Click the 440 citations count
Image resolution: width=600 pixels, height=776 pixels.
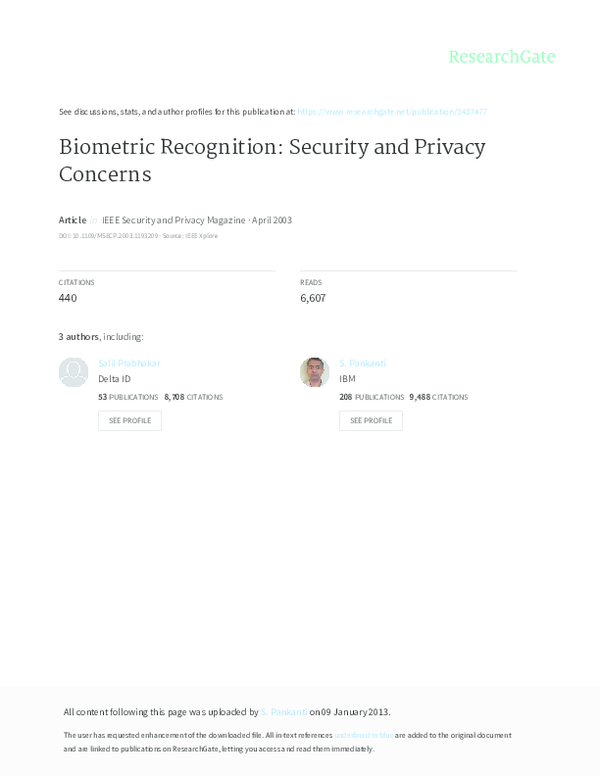[68, 298]
